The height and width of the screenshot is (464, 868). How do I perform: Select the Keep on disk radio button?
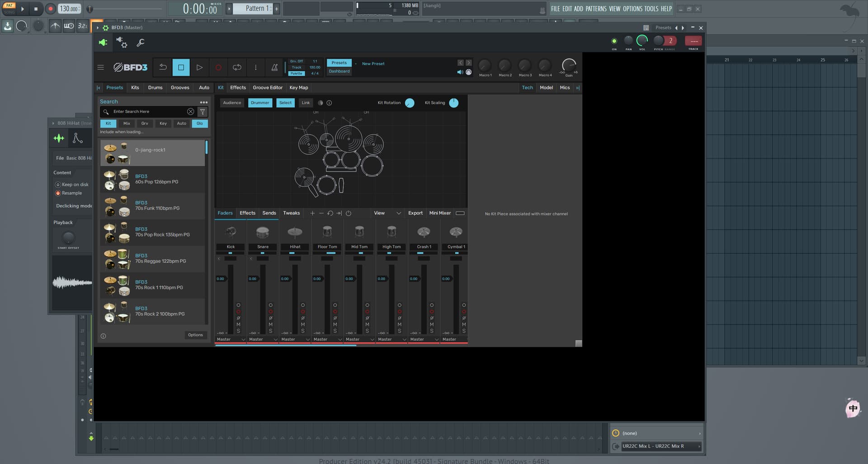[x=58, y=184]
